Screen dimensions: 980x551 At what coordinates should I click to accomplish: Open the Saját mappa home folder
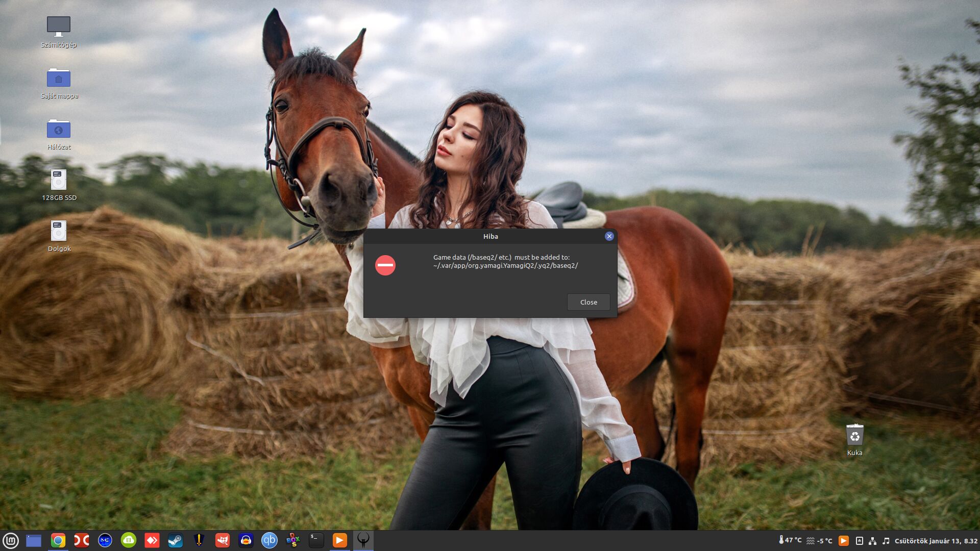pyautogui.click(x=59, y=83)
